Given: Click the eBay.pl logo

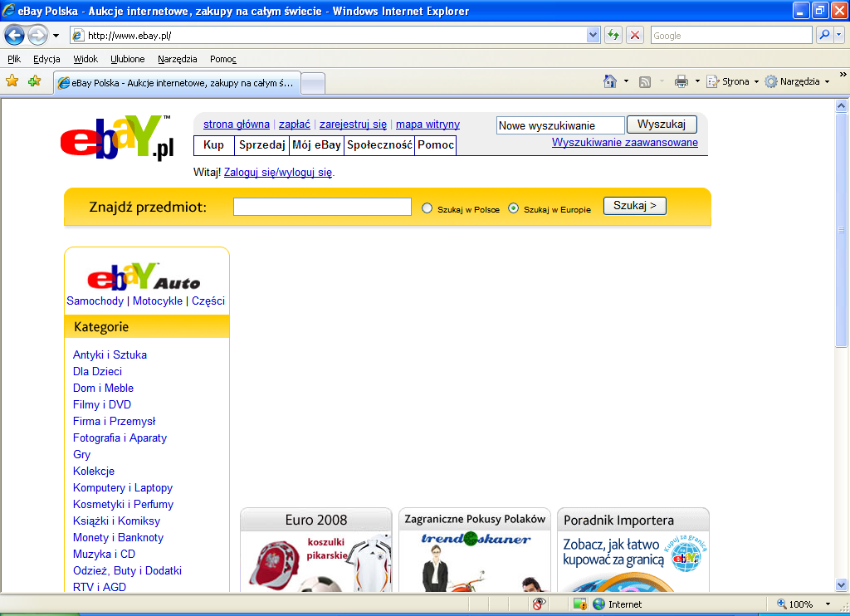Looking at the screenshot, I should click(117, 138).
